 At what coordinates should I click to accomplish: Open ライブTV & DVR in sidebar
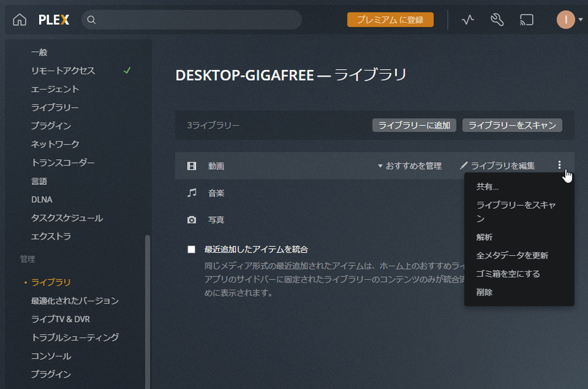click(61, 319)
